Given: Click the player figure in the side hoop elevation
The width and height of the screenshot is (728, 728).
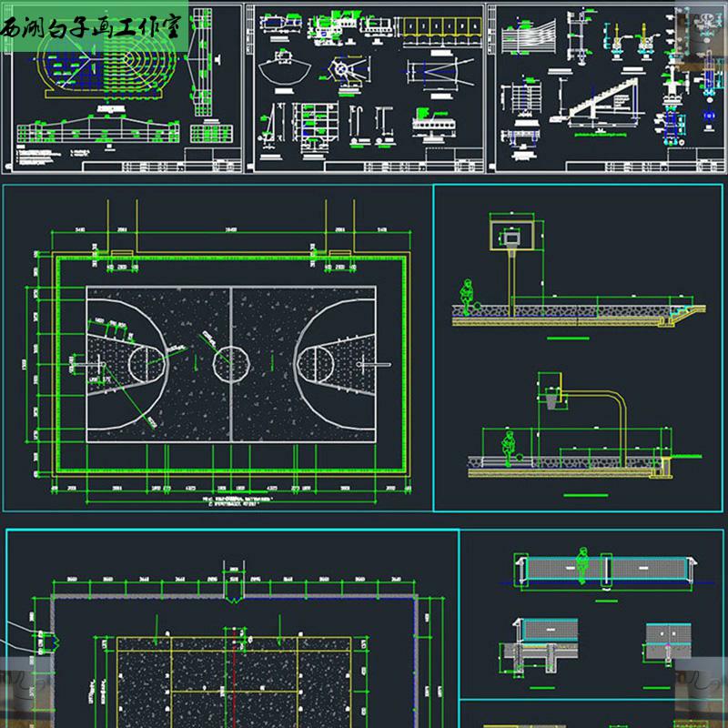Looking at the screenshot, I should point(509,449).
